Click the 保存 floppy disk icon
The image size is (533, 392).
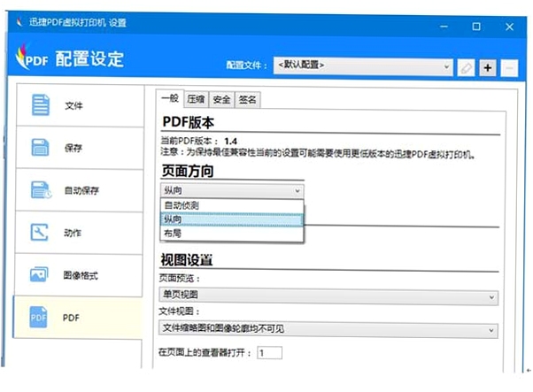(40, 147)
